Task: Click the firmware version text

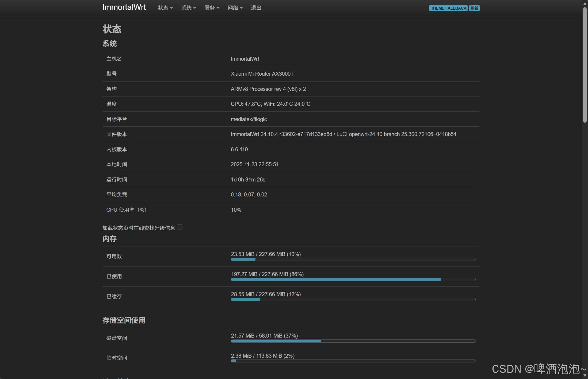Action: [x=343, y=134]
